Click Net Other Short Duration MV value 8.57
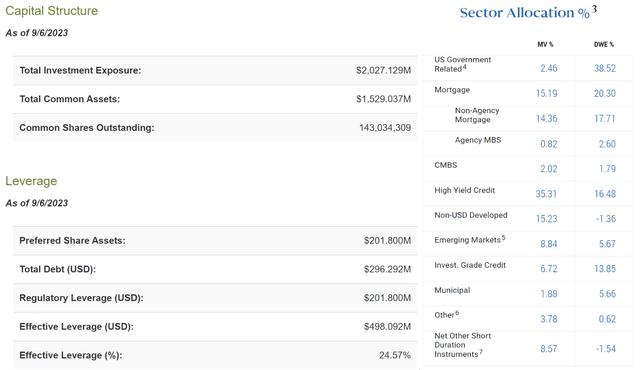Viewport: 640px width, 370px height. pyautogui.click(x=549, y=349)
